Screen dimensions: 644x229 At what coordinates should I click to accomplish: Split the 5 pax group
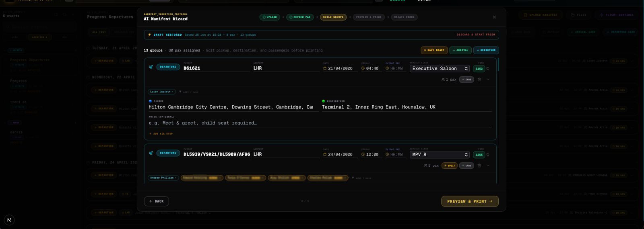click(450, 166)
